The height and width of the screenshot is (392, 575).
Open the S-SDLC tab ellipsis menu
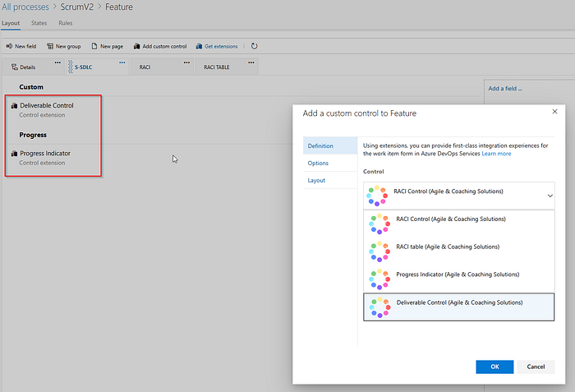pyautogui.click(x=122, y=62)
